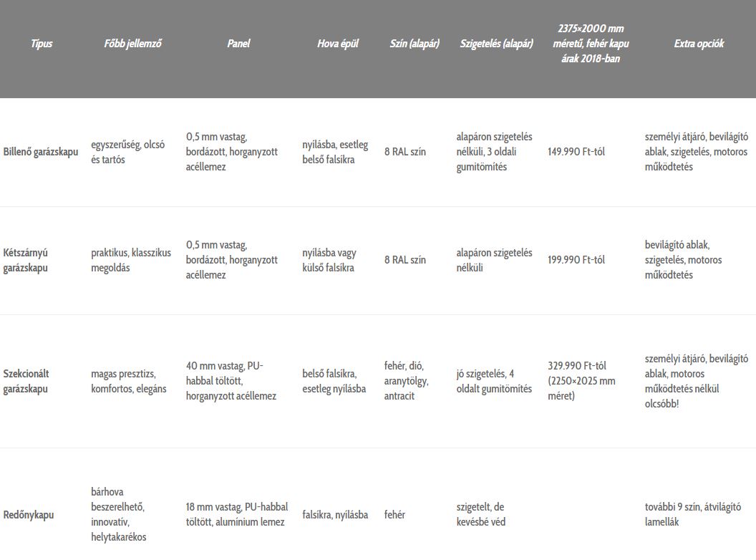Select the Szekcionált garázskapu row title
The height and width of the screenshot is (560, 756).
(26, 381)
